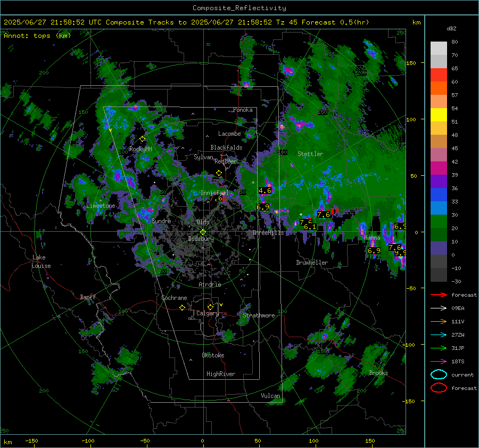Click the Airdrie label
The height and width of the screenshot is (448, 479).
(x=210, y=284)
